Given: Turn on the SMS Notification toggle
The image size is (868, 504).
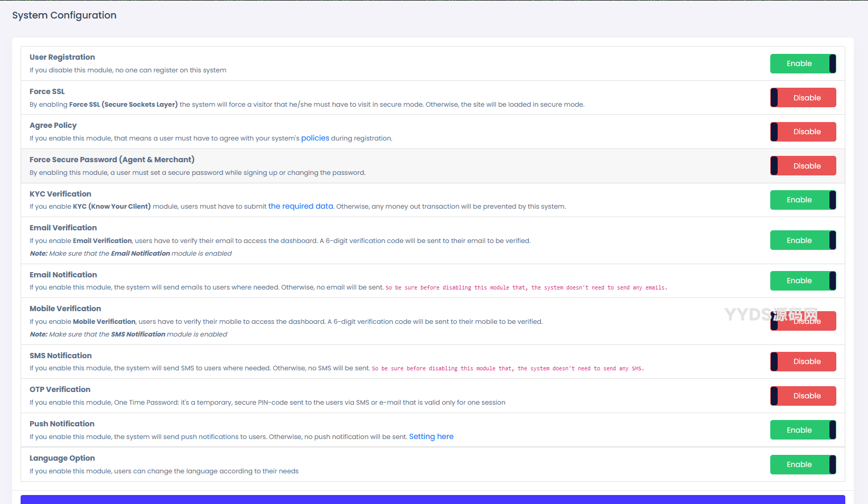Looking at the screenshot, I should [x=802, y=362].
